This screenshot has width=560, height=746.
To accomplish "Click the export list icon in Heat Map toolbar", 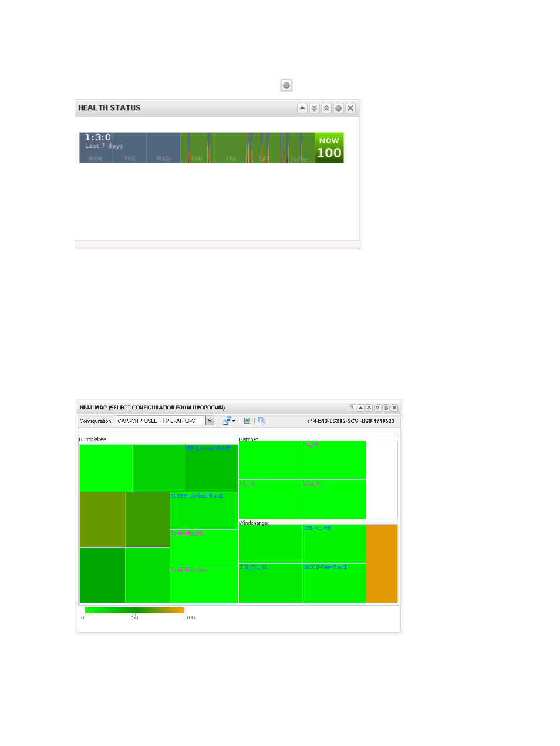I will tap(262, 421).
